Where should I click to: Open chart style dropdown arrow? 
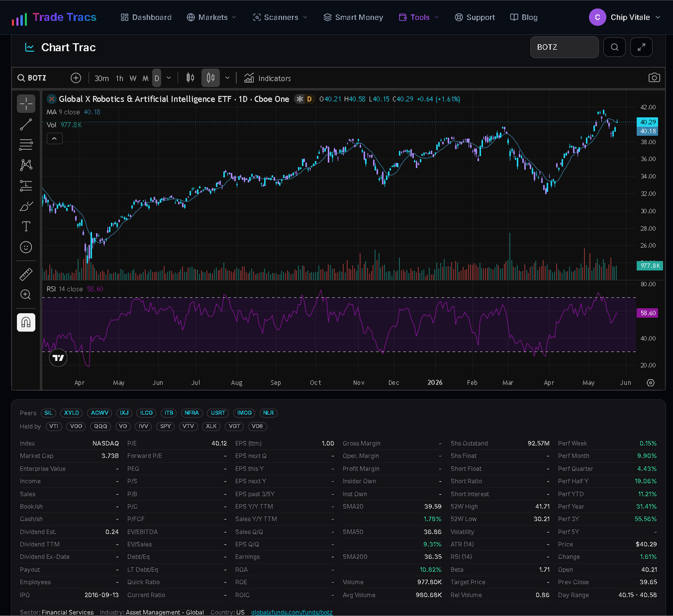[x=227, y=78]
